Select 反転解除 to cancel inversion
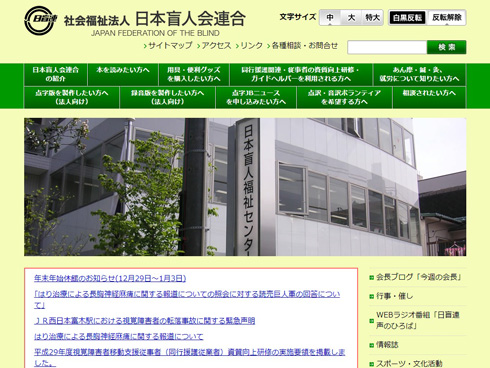This screenshot has height=368, width=490. tap(447, 18)
